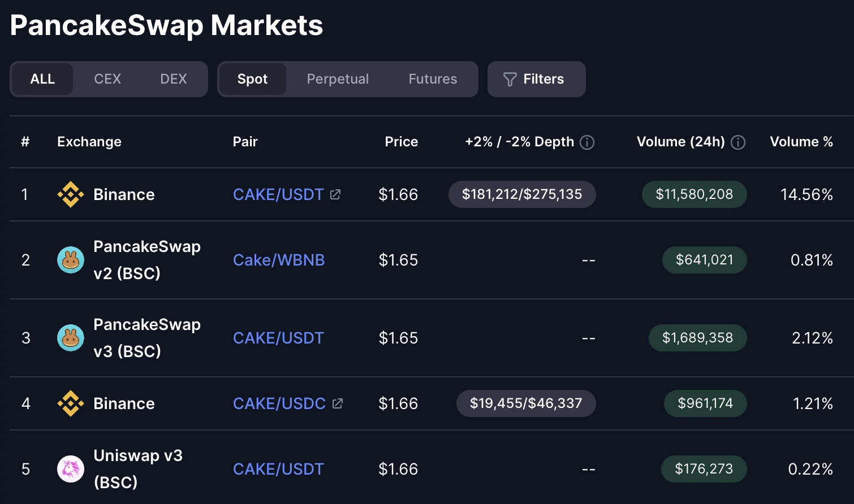This screenshot has width=854, height=504.
Task: Sort table by Volume % column header
Action: pos(801,142)
